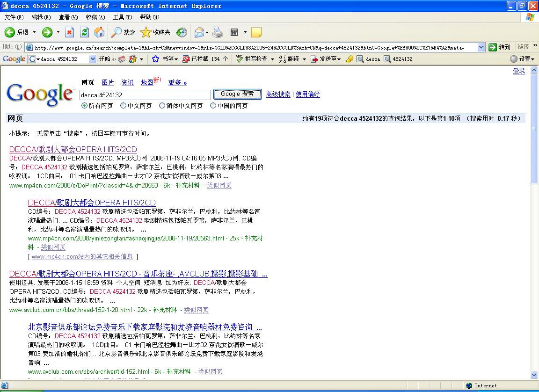
Task: Go to home page via house icon
Action: (x=99, y=32)
